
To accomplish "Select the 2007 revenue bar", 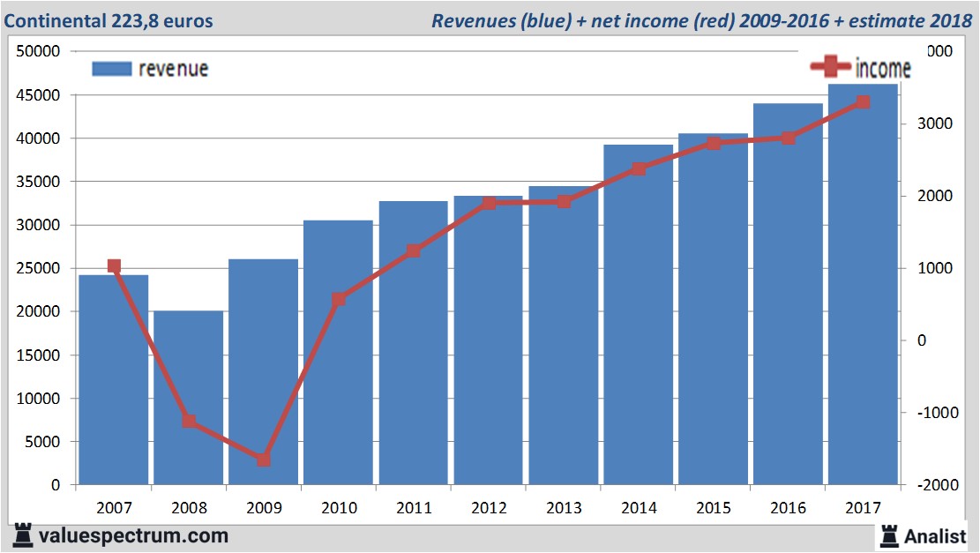I will pyautogui.click(x=114, y=380).
